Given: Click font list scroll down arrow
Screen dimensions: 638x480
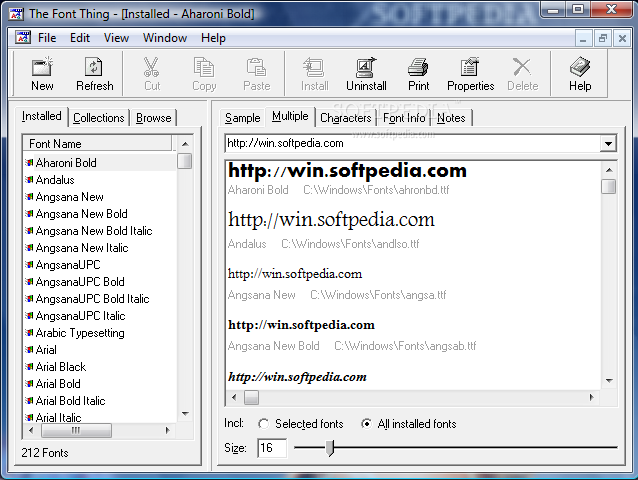Looking at the screenshot, I should coord(185,414).
